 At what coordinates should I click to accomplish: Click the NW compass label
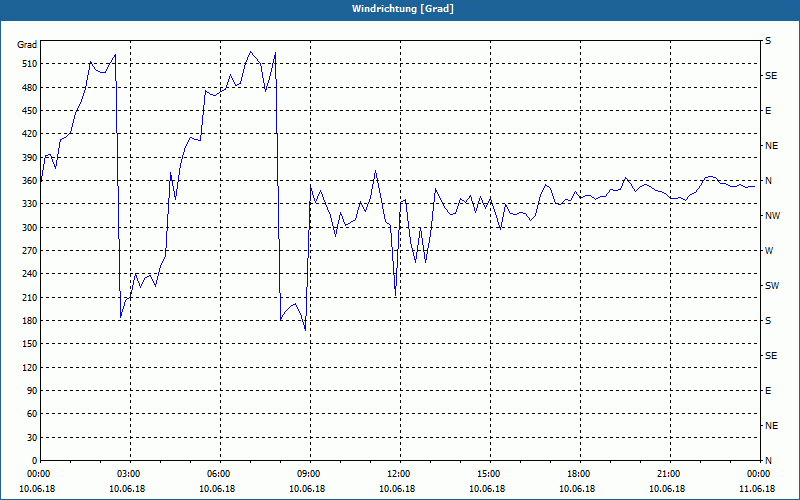[772, 216]
